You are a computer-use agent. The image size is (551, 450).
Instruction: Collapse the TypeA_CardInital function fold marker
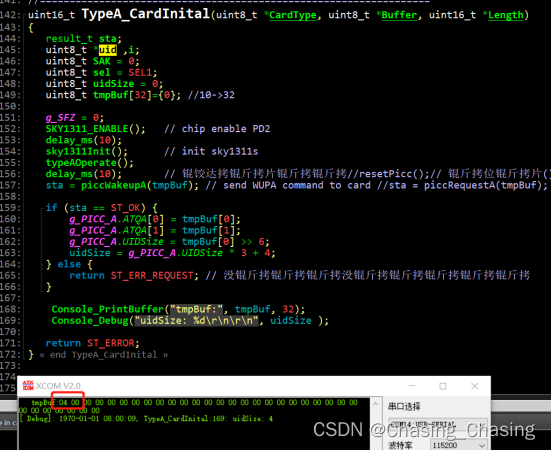24,15
